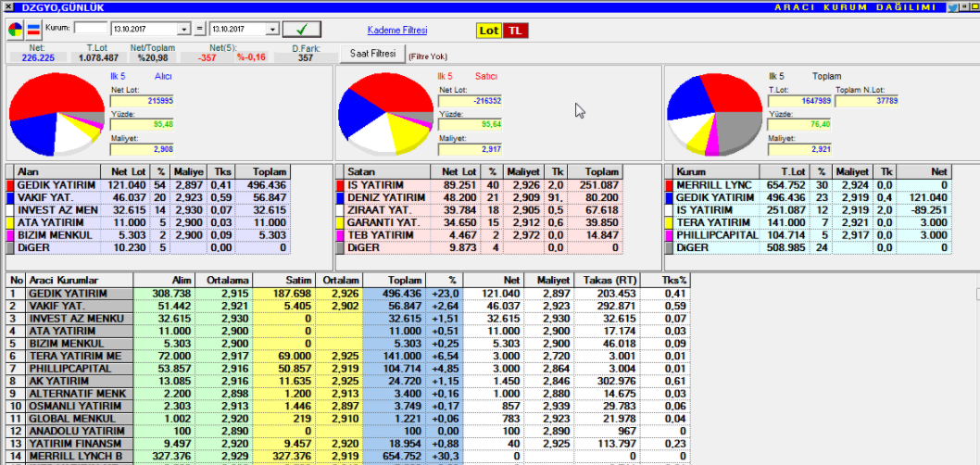The height and width of the screenshot is (465, 980).
Task: Sort main table by Tks% header
Action: [x=666, y=281]
